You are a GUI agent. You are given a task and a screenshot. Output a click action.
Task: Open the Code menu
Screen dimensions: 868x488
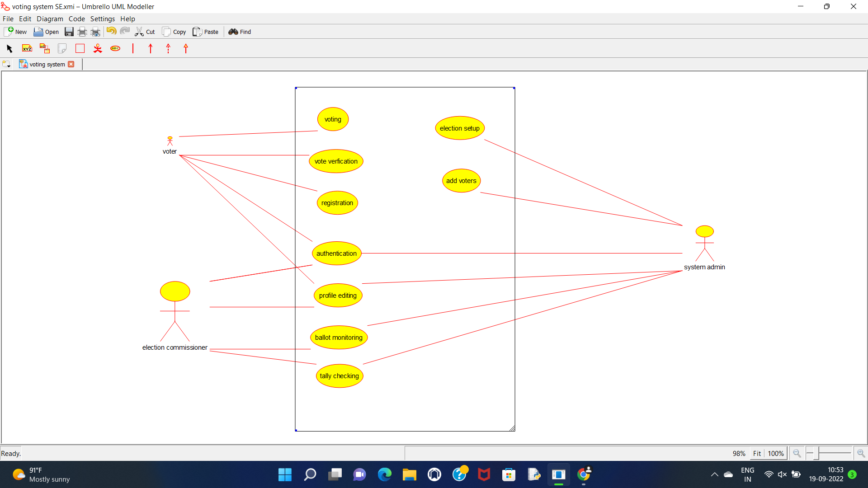point(76,19)
